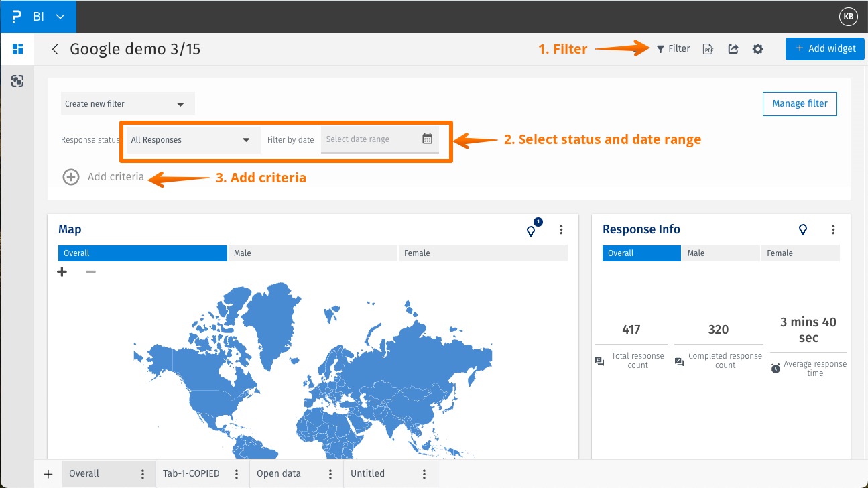868x488 pixels.
Task: Click the lightbulb insights icon on Map widget
Action: 532,230
